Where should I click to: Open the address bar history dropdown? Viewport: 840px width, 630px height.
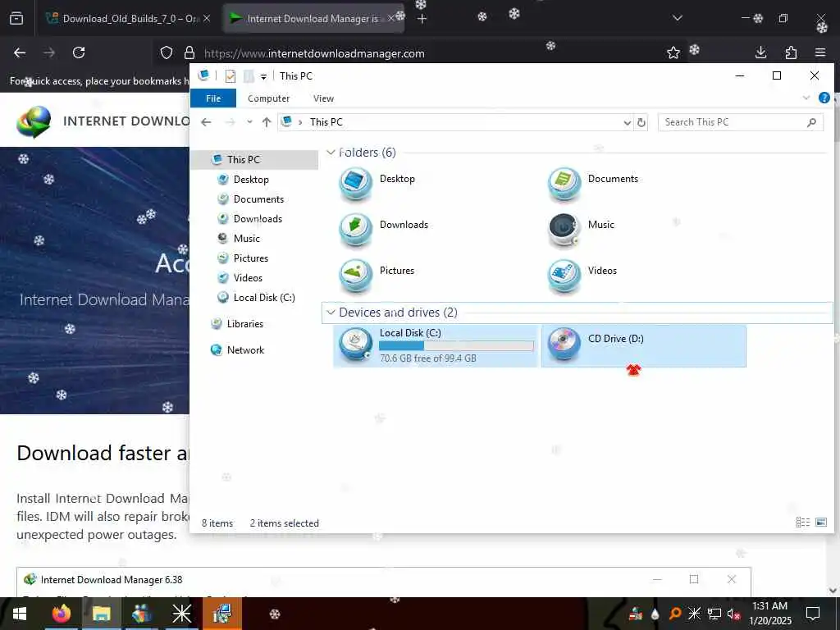point(628,123)
